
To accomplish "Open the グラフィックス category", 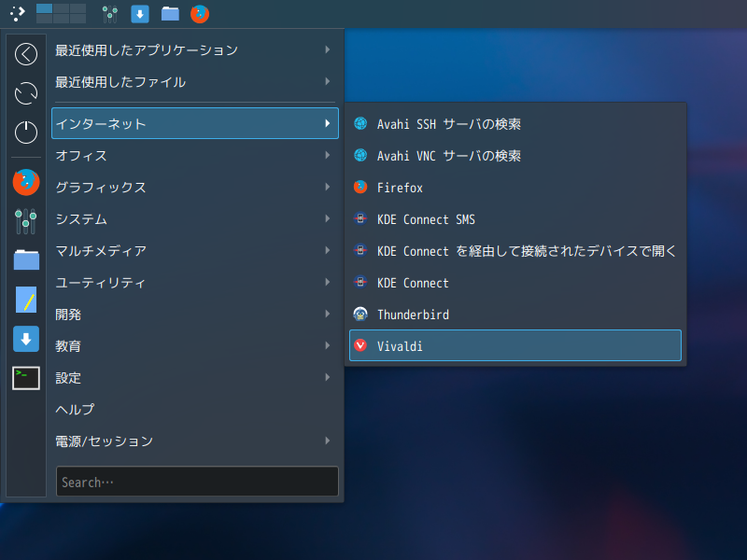I will tap(195, 188).
